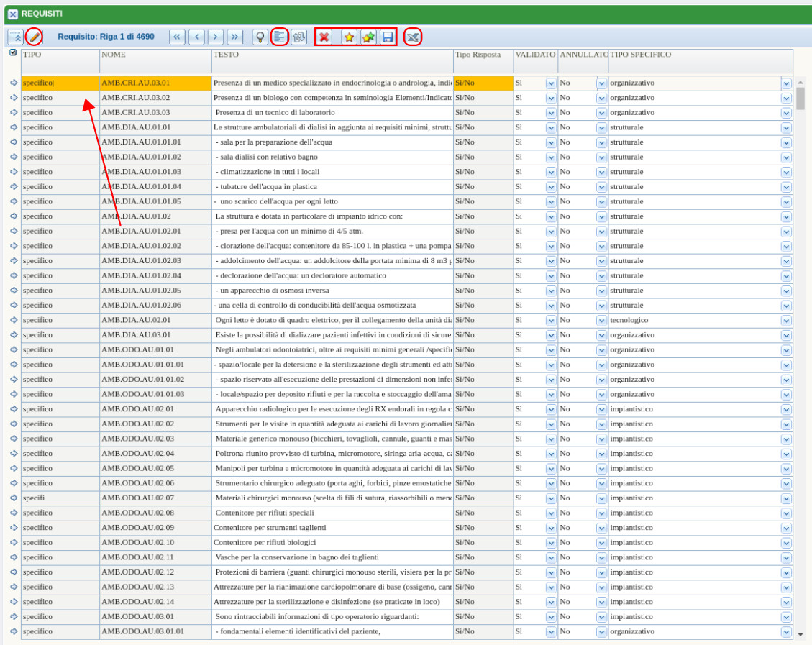Switch to form view using the list icon
The height and width of the screenshot is (645, 812).
point(280,37)
